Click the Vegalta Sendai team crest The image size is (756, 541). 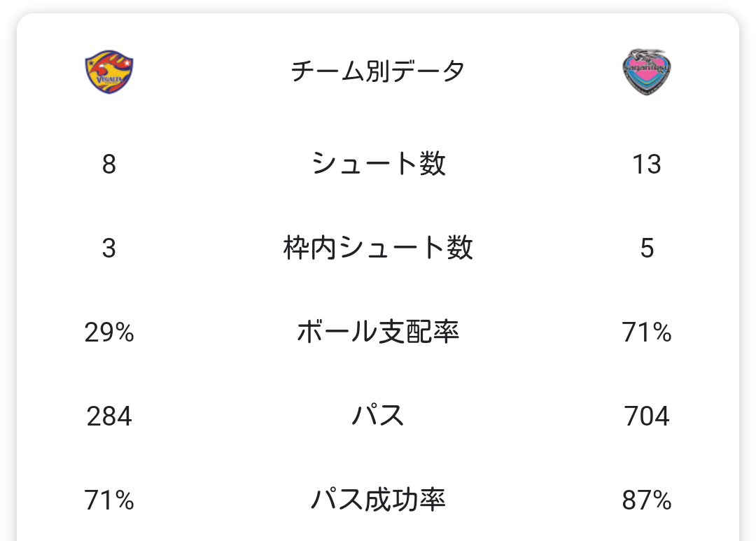pos(109,72)
